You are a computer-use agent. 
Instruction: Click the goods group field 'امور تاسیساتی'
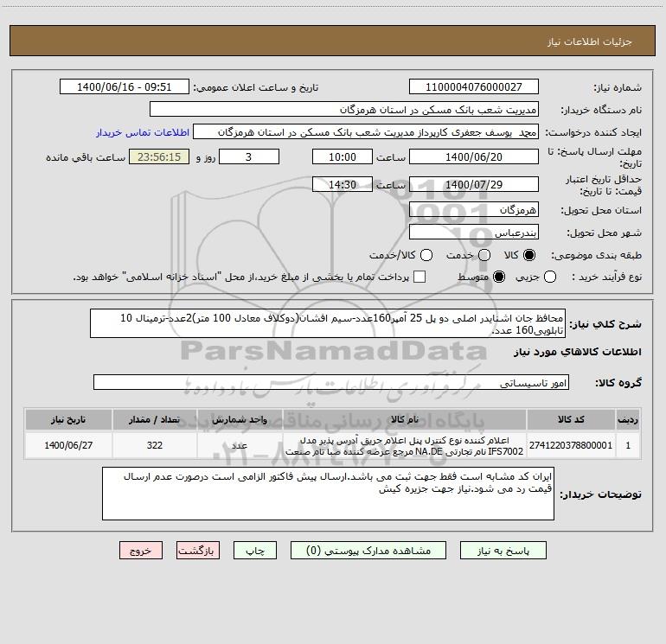(x=331, y=382)
